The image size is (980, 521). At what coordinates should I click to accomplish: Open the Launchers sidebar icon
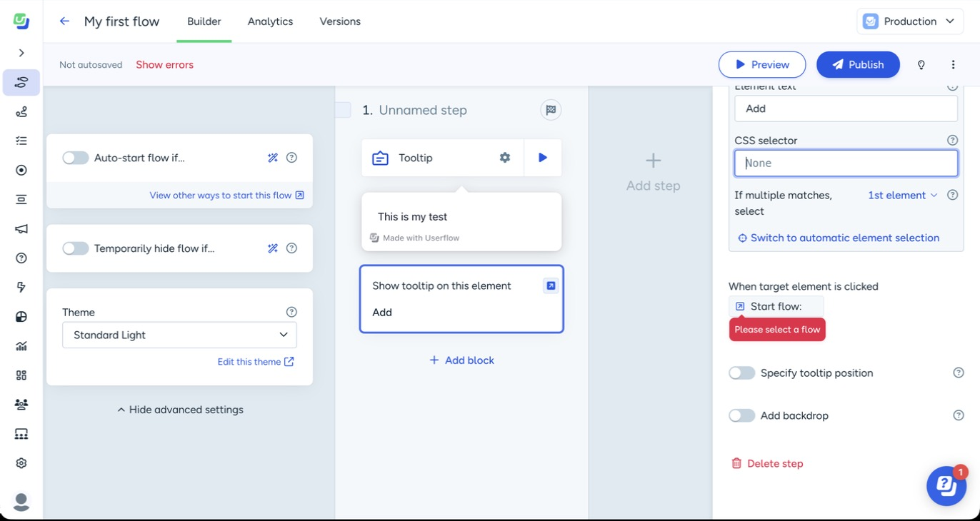pyautogui.click(x=21, y=171)
